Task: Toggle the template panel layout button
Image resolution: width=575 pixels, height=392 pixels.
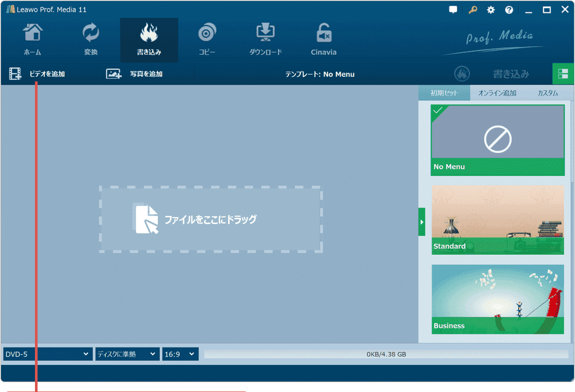Action: 563,74
